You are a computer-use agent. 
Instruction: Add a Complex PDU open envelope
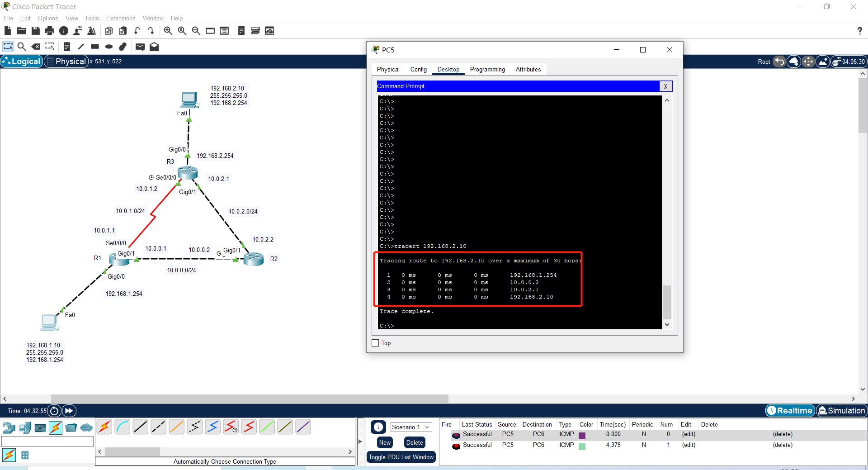pyautogui.click(x=154, y=47)
